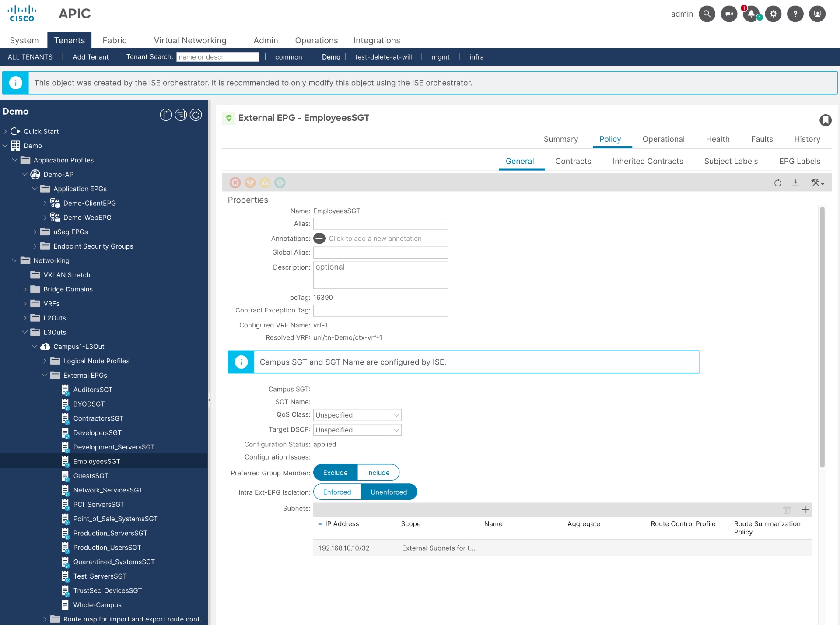Screen dimensions: 840x625
Task: Open the actions wrench-and-hammer menu
Action: [x=816, y=183]
